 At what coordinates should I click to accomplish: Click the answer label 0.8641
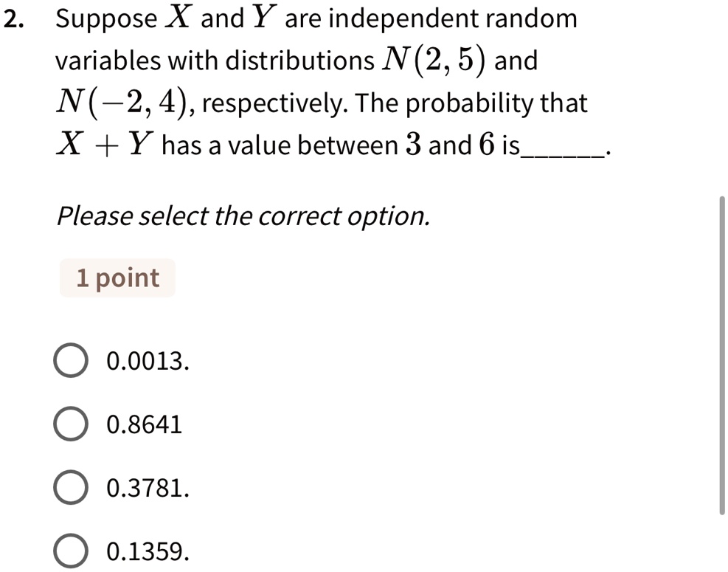pos(144,424)
